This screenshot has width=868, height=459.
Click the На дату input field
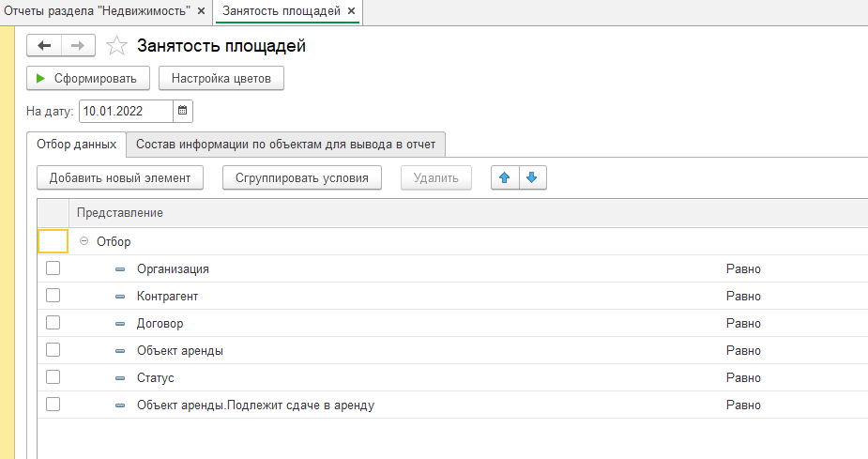(x=126, y=111)
